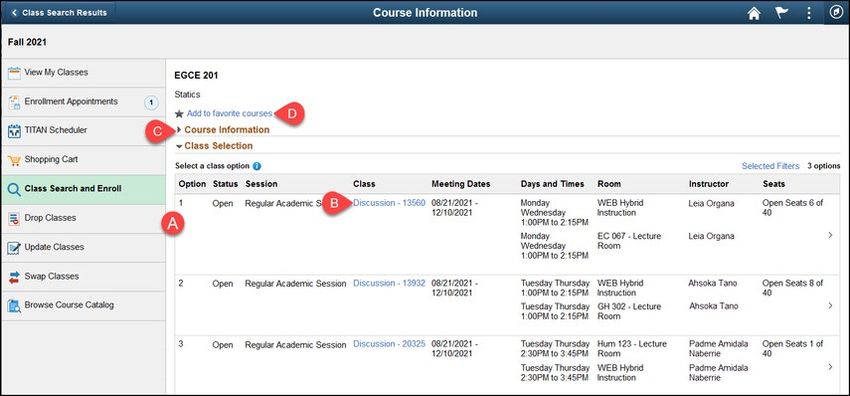Open View My Classes menu item

(x=83, y=73)
